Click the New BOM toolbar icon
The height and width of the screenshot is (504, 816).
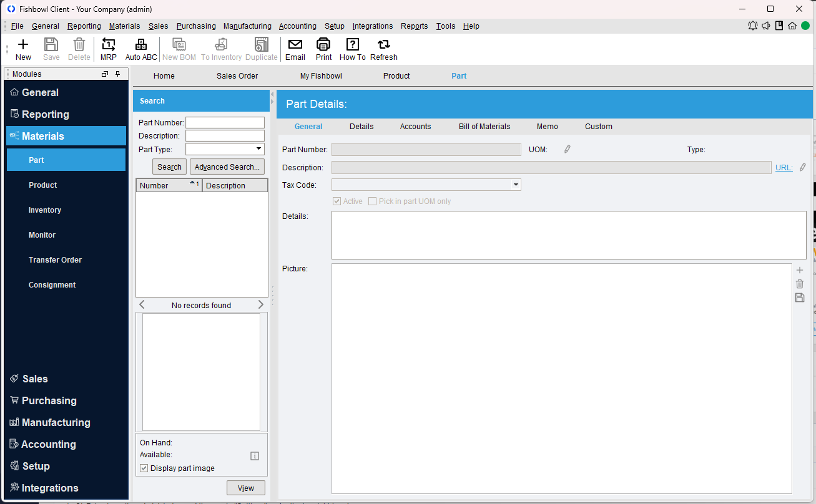coord(179,49)
